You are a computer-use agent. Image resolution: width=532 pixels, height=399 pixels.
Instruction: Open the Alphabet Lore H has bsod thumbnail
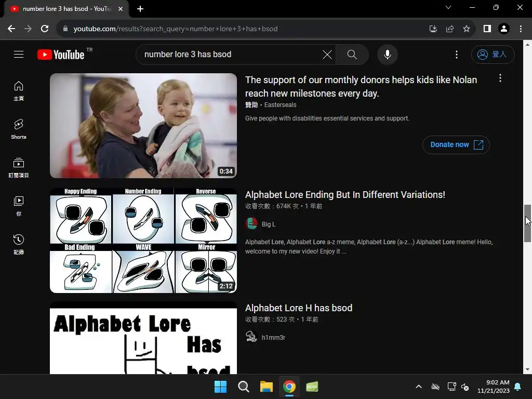[143, 338]
